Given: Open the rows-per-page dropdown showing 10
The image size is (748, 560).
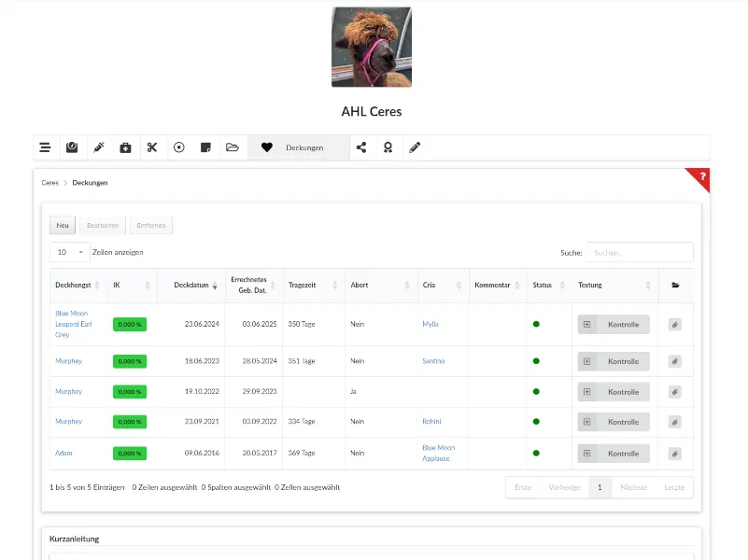Looking at the screenshot, I should click(x=69, y=252).
